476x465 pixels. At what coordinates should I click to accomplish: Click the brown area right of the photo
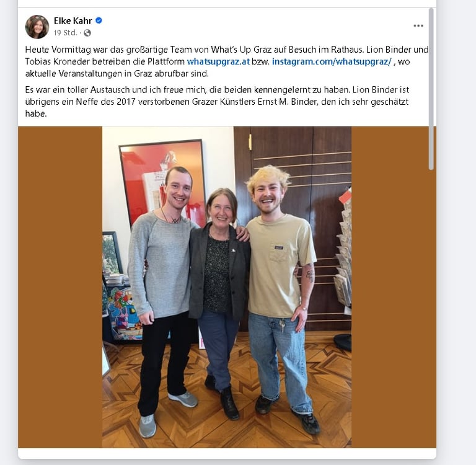pyautogui.click(x=394, y=287)
